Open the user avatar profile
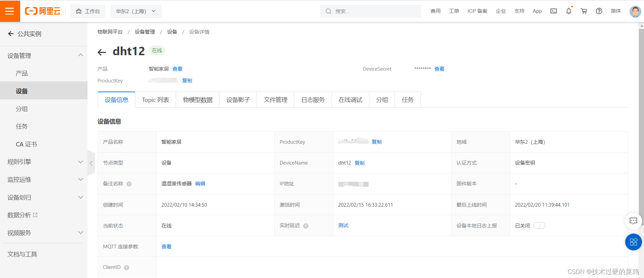Image resolution: width=644 pixels, height=278 pixels. pos(635,11)
